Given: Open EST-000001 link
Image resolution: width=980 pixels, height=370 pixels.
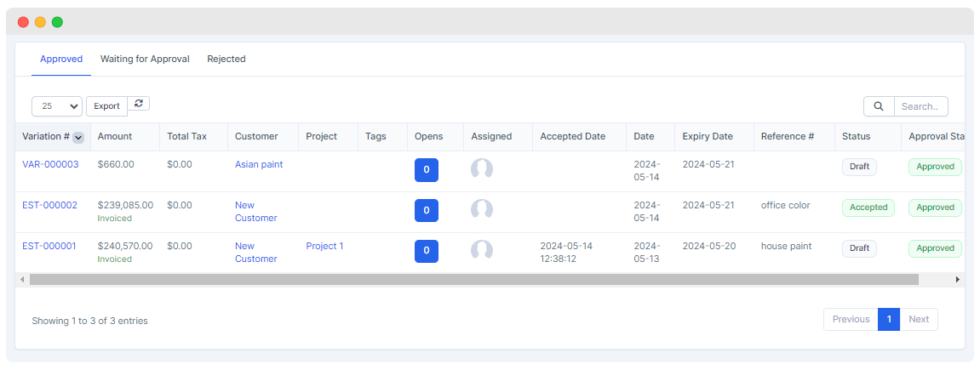Looking at the screenshot, I should (x=49, y=246).
